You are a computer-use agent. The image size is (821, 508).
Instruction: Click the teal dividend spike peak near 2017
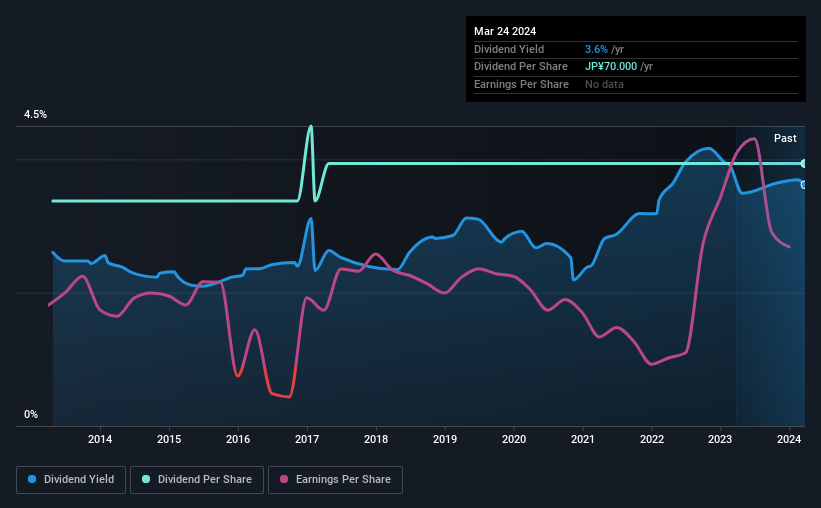point(310,126)
